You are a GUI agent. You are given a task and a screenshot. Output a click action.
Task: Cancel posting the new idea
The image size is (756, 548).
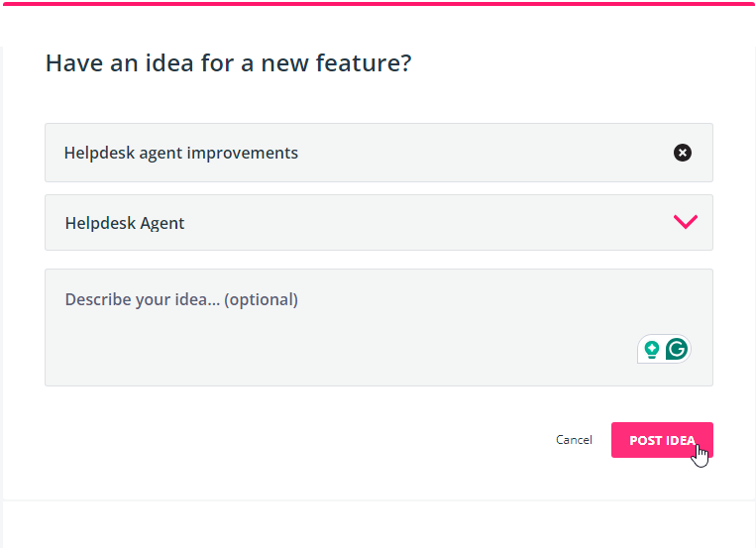click(574, 440)
